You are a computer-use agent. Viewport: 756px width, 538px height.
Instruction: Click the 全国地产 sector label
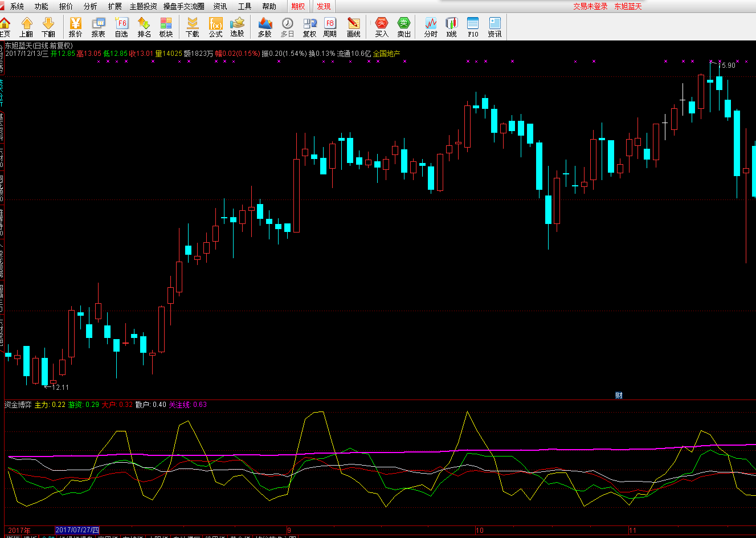(x=387, y=54)
